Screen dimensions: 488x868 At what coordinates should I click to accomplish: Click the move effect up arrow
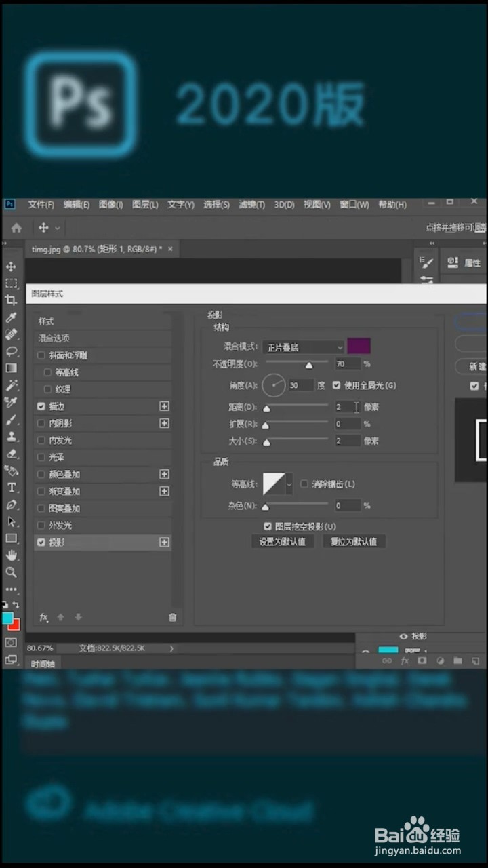click(x=60, y=617)
